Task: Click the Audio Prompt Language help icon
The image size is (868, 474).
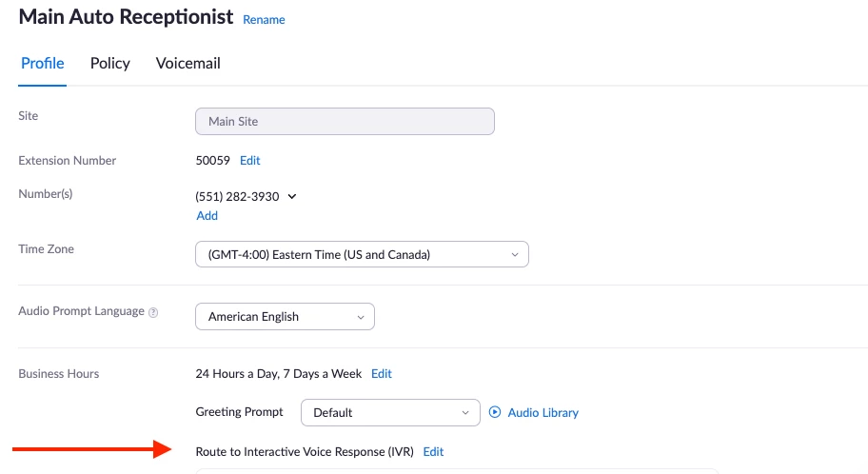Action: tap(153, 312)
